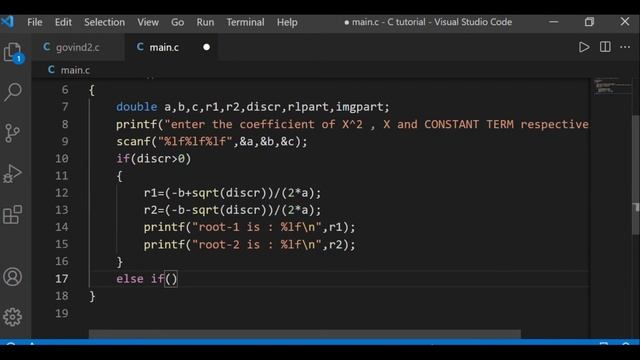Image resolution: width=640 pixels, height=360 pixels.
Task: Click the closing brace on line 16
Action: [120, 262]
